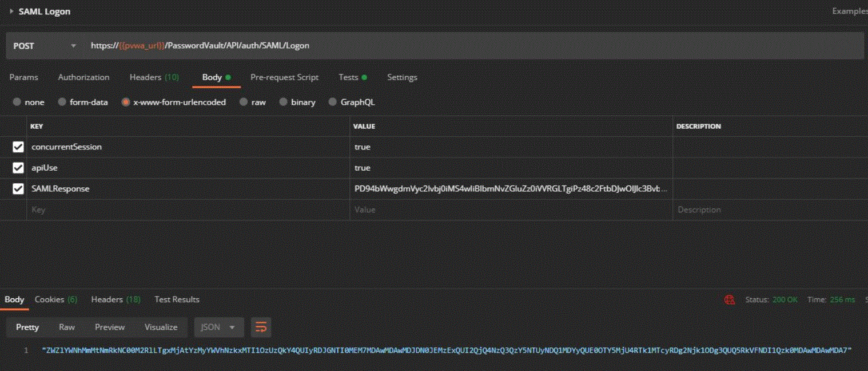The height and width of the screenshot is (371, 868).
Task: Open the Headers (10) request tab
Action: tap(154, 77)
